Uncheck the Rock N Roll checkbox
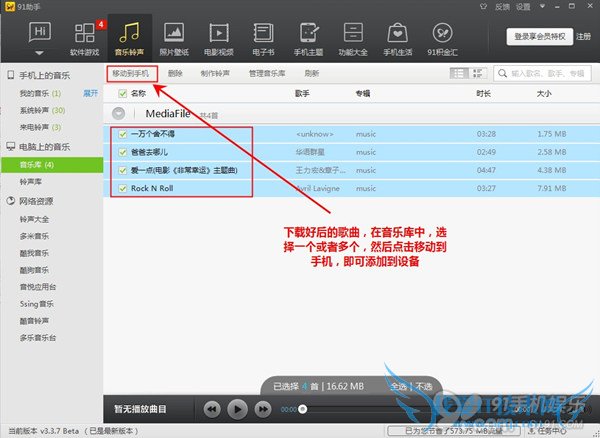600x438 pixels. [122, 188]
